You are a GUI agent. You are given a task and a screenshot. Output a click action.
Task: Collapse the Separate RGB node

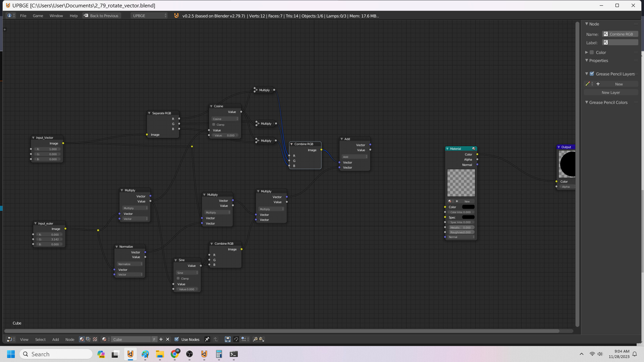point(149,113)
